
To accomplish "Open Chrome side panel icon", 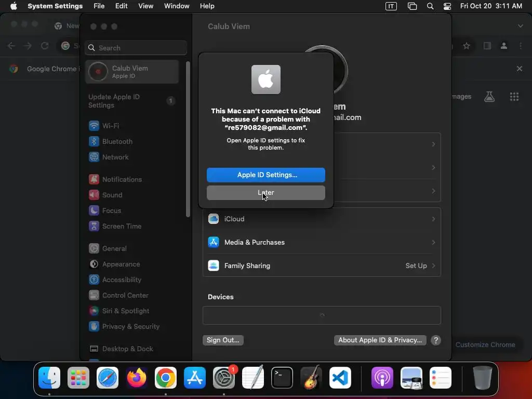I will (487, 46).
